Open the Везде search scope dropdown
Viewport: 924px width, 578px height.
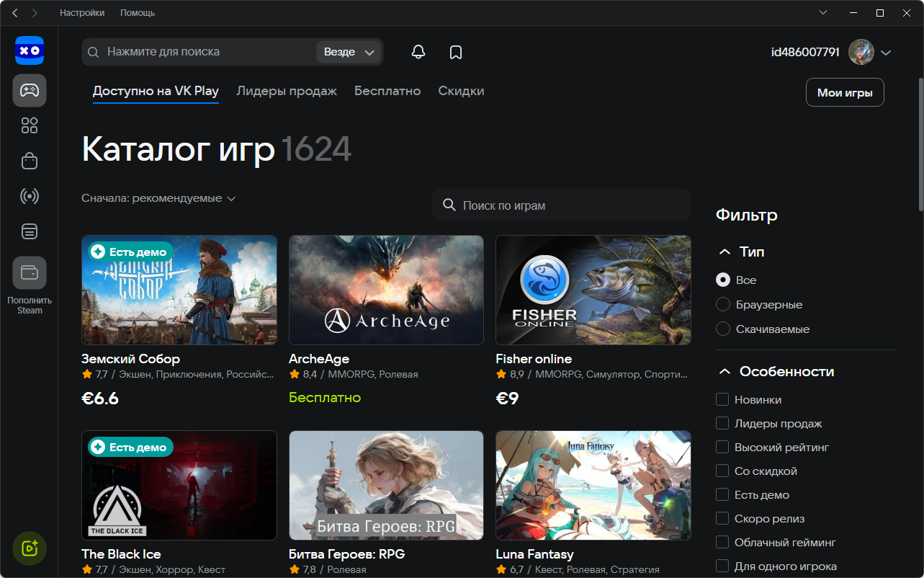(x=349, y=51)
